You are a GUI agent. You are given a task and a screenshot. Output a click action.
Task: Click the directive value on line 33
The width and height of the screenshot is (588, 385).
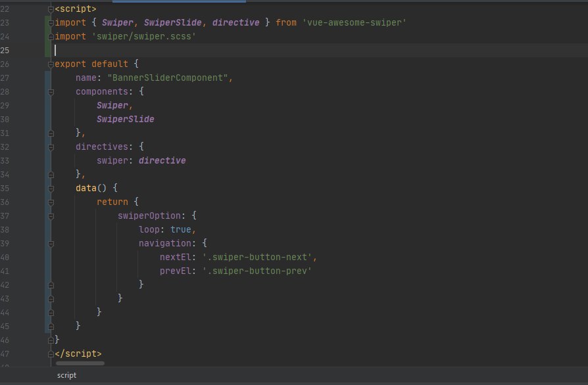(x=162, y=161)
